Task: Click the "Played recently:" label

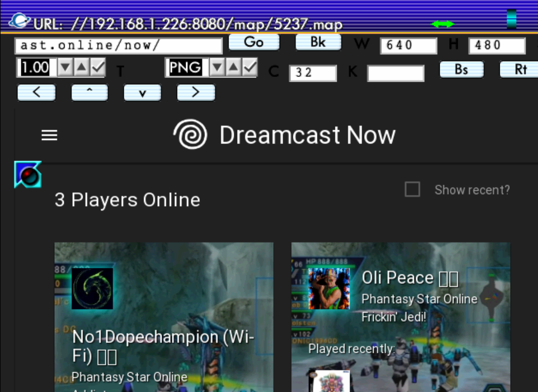Action: 352,349
